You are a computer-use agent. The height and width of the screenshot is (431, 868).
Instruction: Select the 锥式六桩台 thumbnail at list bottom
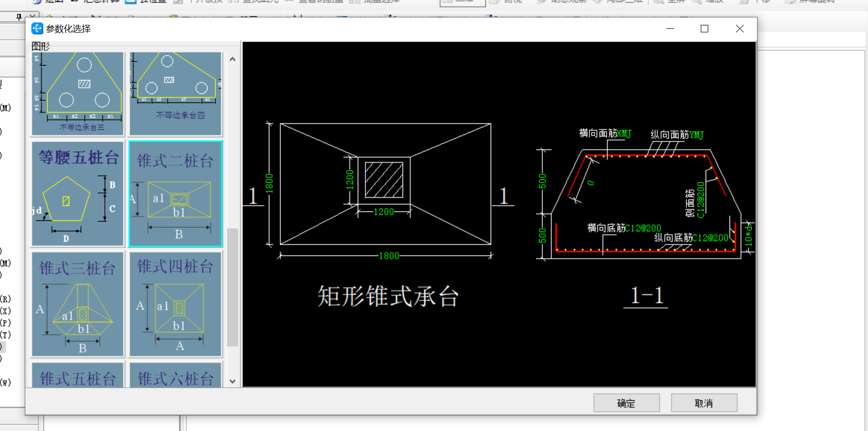pyautogui.click(x=176, y=375)
